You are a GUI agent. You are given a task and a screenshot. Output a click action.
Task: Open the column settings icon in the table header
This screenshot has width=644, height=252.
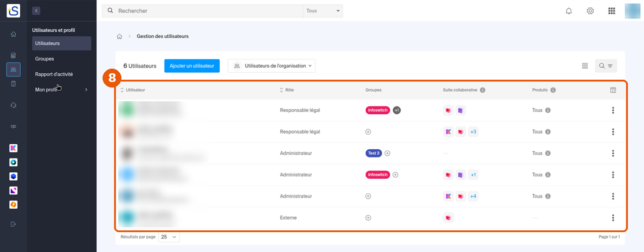[x=613, y=90]
